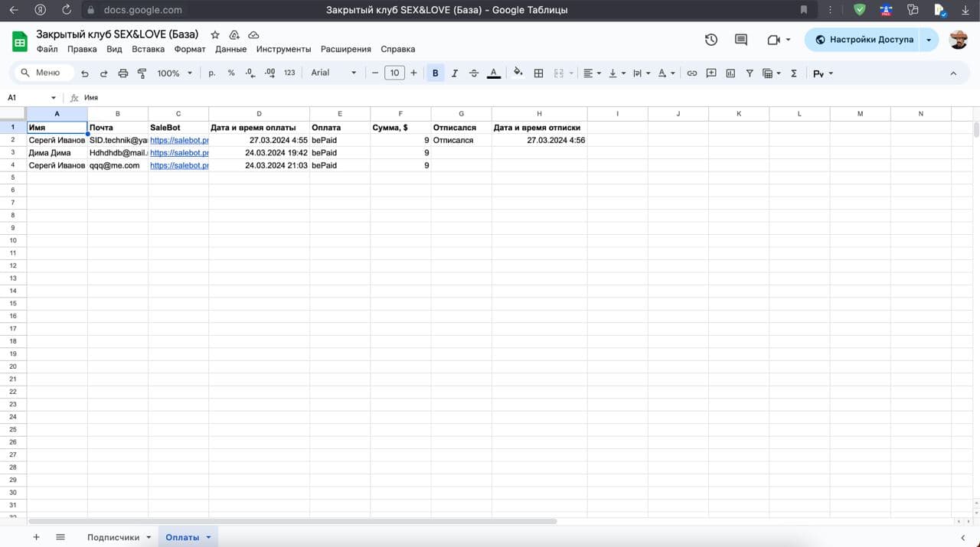Viewport: 980px width, 547px height.
Task: Click the text color underlined A
Action: click(494, 73)
